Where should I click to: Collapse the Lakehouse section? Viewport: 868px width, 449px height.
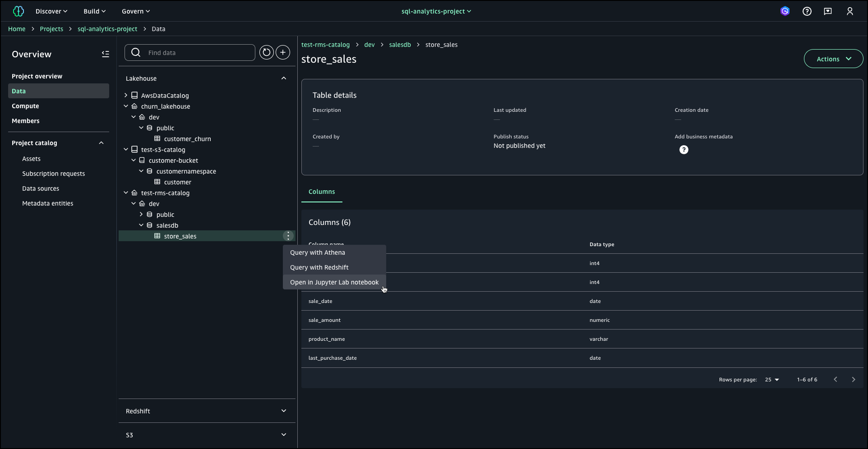point(284,78)
